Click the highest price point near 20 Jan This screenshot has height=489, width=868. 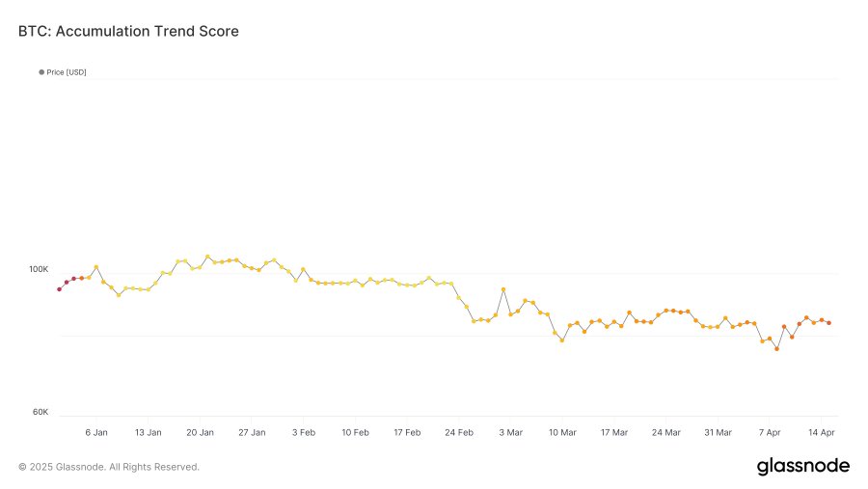pos(207,257)
